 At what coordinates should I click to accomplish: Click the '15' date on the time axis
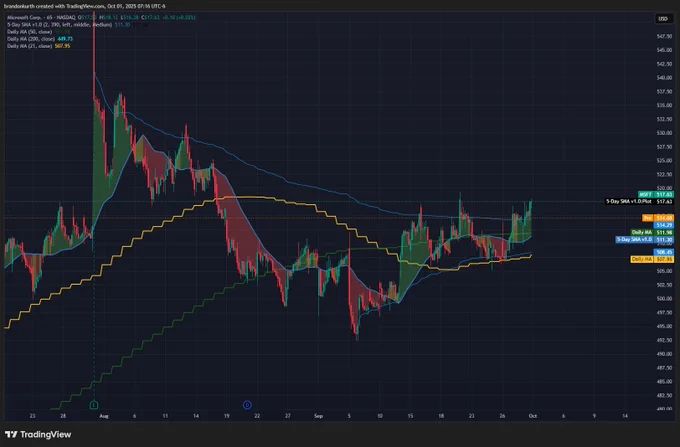(x=410, y=416)
